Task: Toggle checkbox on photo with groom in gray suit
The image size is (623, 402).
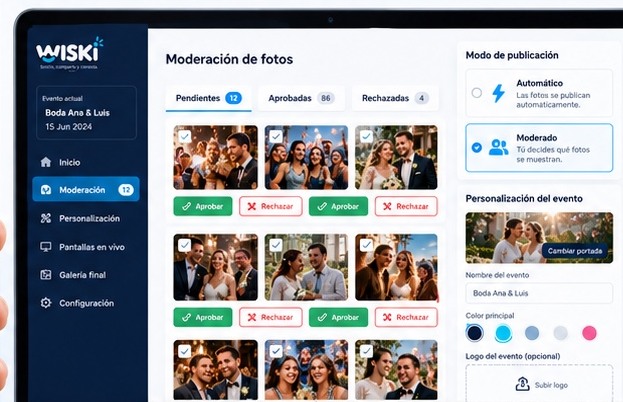Action: [276, 245]
